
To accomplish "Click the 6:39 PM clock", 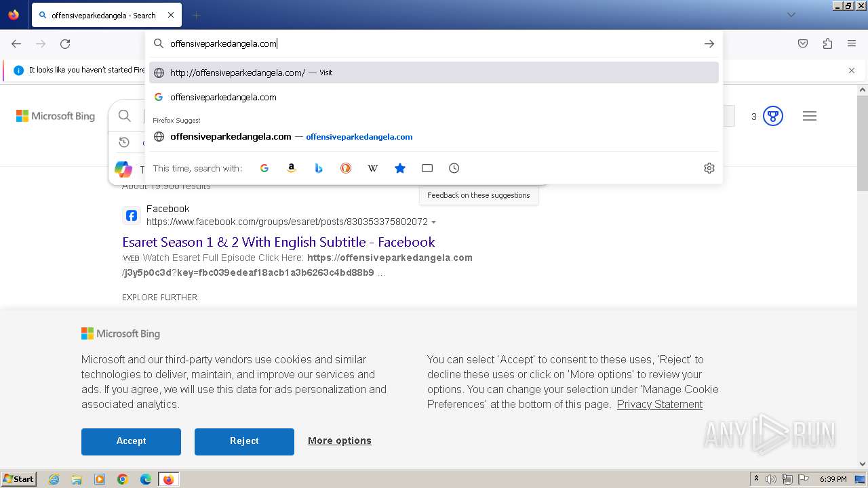I will [x=833, y=479].
